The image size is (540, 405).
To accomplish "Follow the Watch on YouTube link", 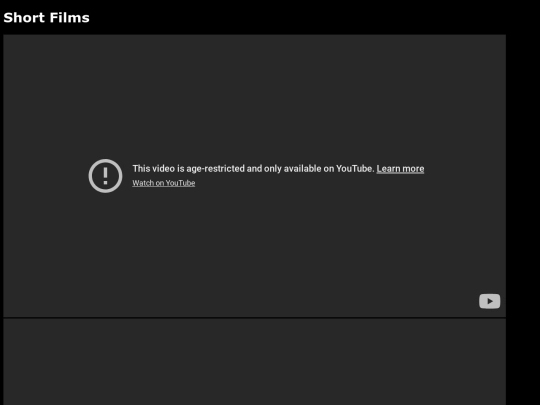I will (164, 183).
